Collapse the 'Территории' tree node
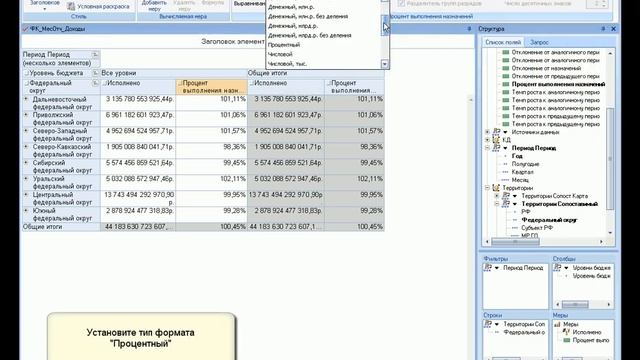Image resolution: width=640 pixels, height=360 pixels. tap(487, 188)
